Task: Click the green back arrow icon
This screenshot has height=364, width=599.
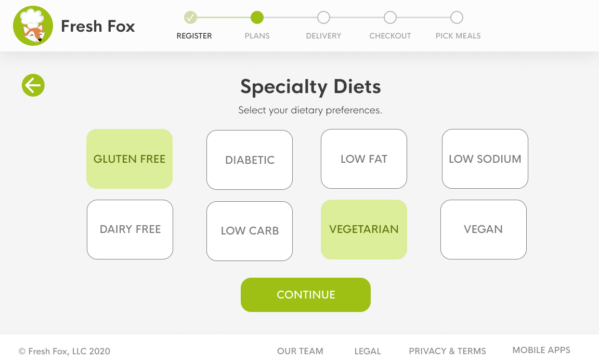Action: click(x=33, y=85)
